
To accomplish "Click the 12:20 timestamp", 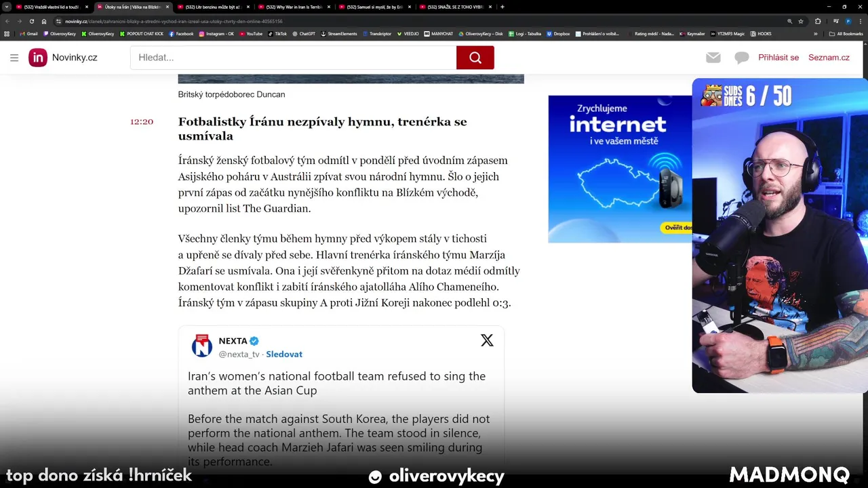I will click(x=142, y=122).
